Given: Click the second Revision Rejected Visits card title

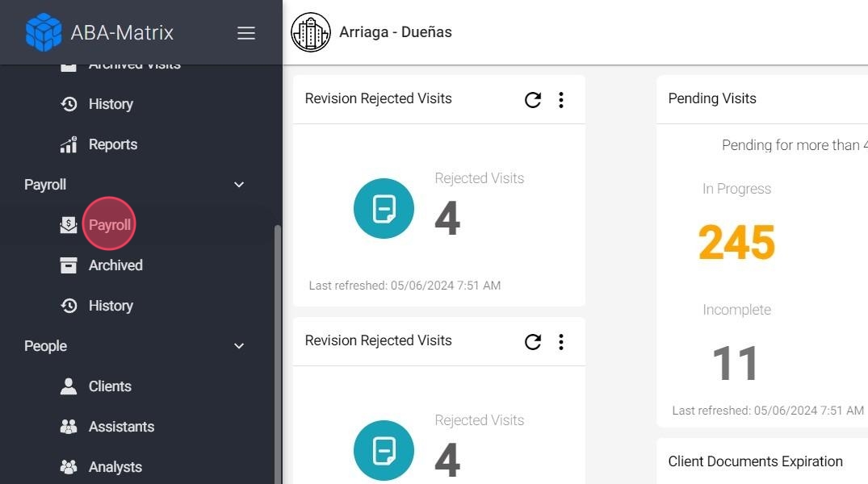Looking at the screenshot, I should 378,340.
